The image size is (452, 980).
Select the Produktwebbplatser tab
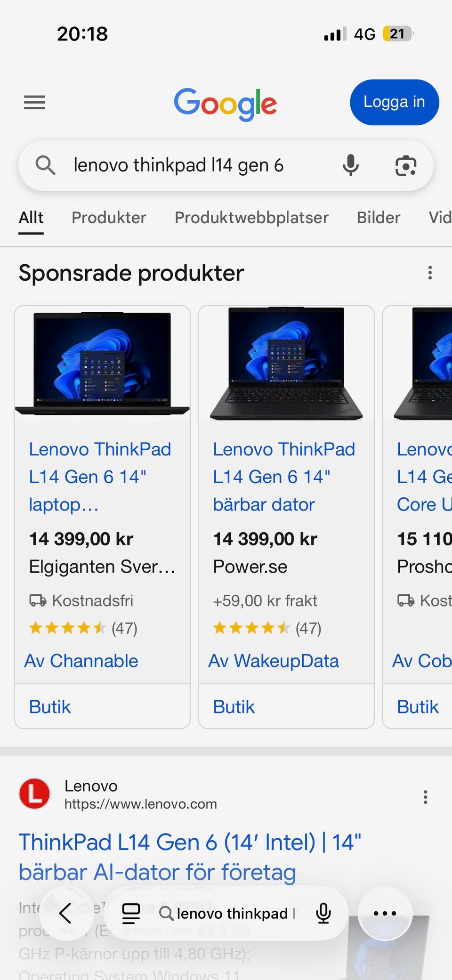251,218
